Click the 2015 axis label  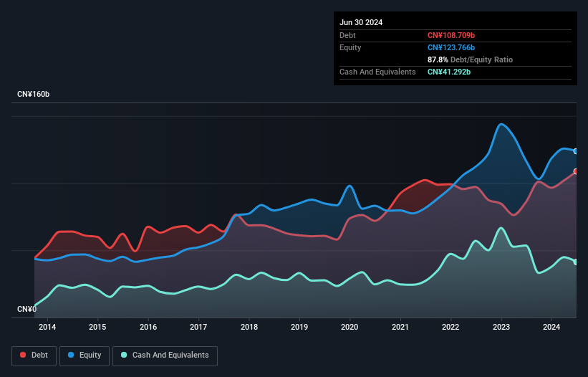[x=97, y=327]
